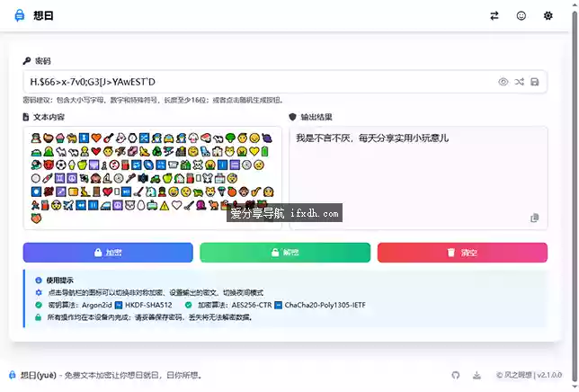
Task: Click the yellow warning sign emoji
Action: [x=165, y=205]
